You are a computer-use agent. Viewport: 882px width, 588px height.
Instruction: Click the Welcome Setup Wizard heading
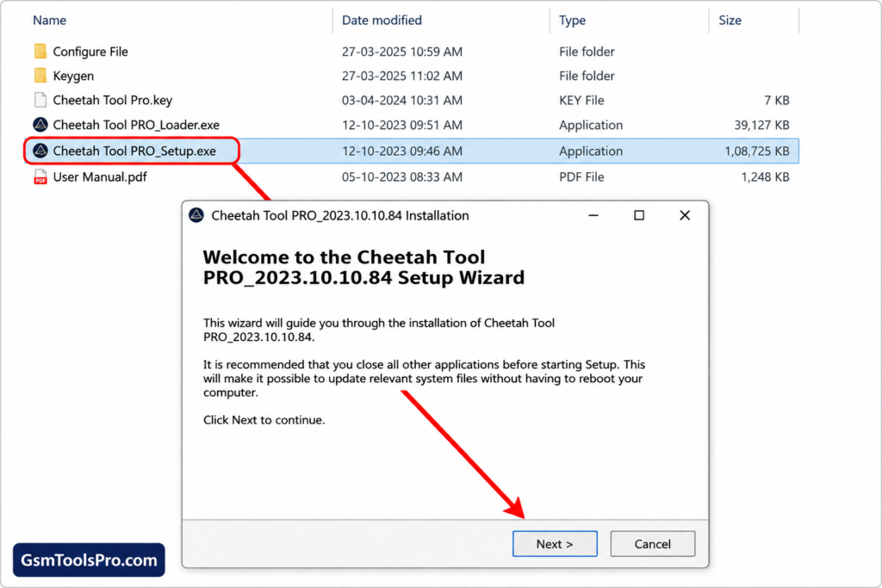363,267
